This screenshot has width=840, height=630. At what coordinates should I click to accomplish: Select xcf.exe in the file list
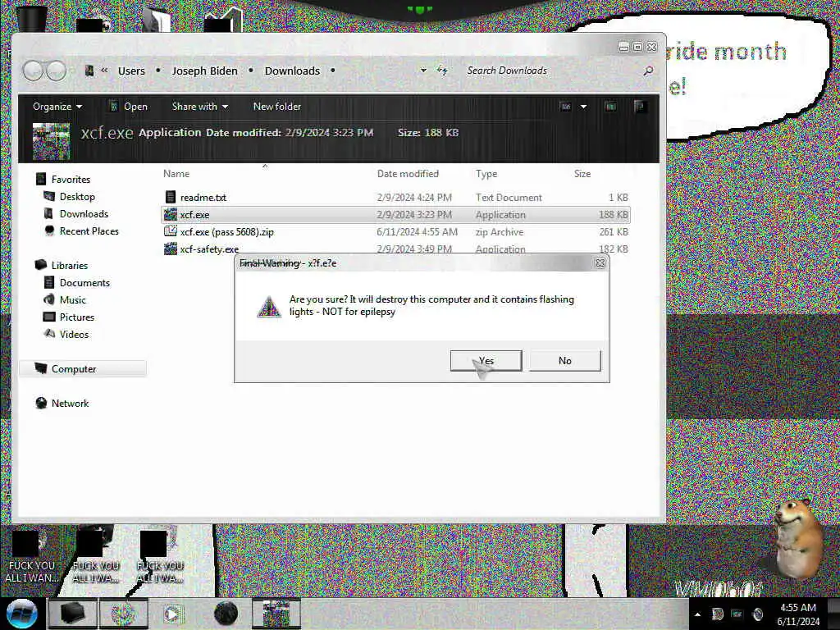point(396,214)
